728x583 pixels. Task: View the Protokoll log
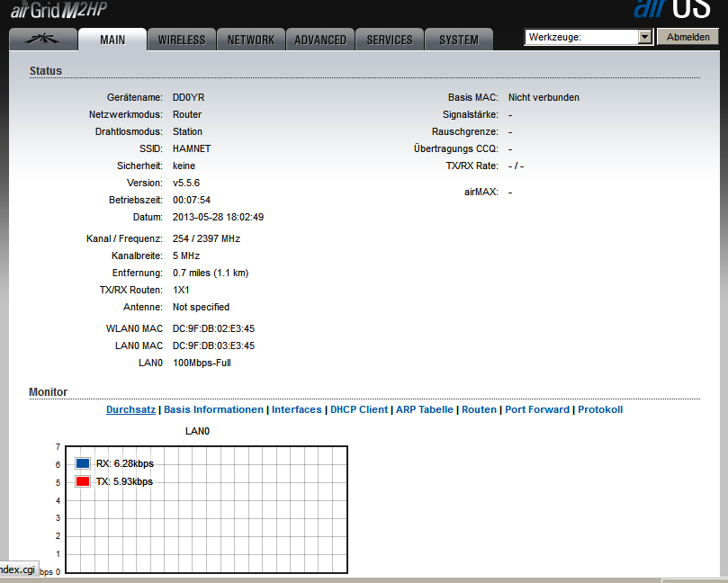point(600,409)
